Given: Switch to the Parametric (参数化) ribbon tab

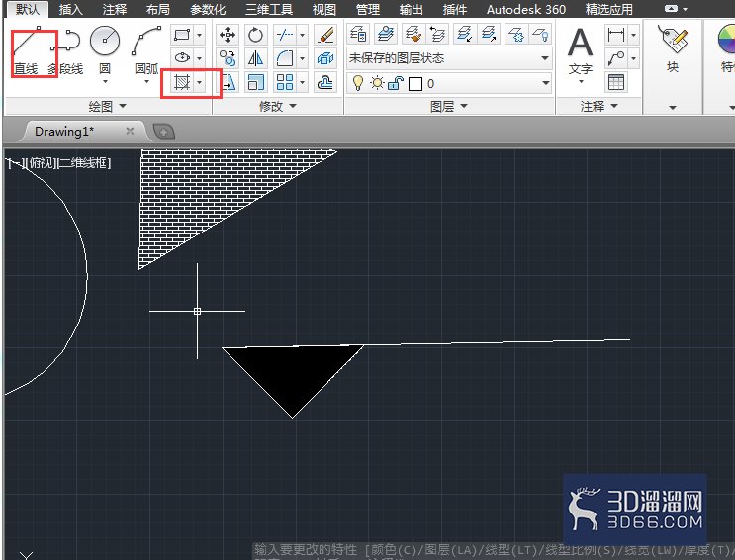Looking at the screenshot, I should tap(208, 9).
